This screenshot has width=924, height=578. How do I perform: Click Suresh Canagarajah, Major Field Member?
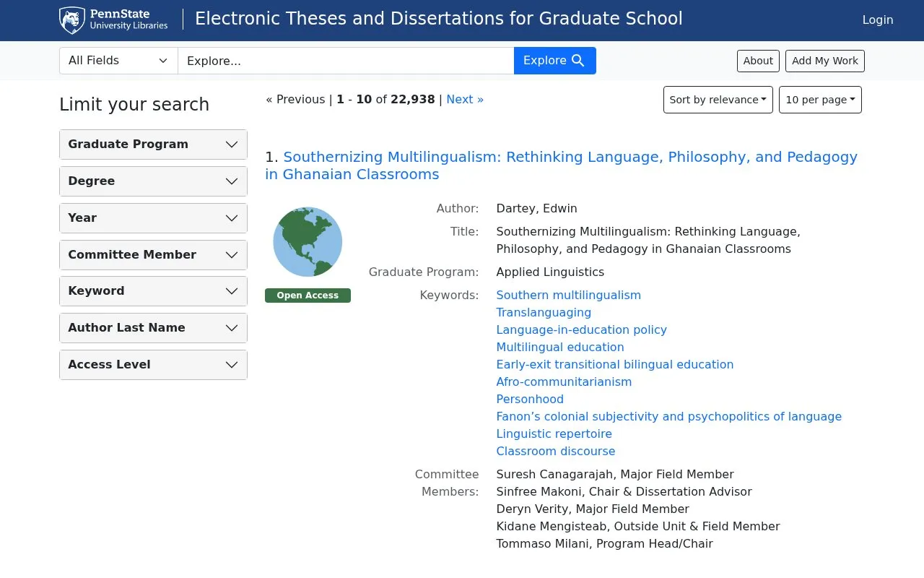615,474
